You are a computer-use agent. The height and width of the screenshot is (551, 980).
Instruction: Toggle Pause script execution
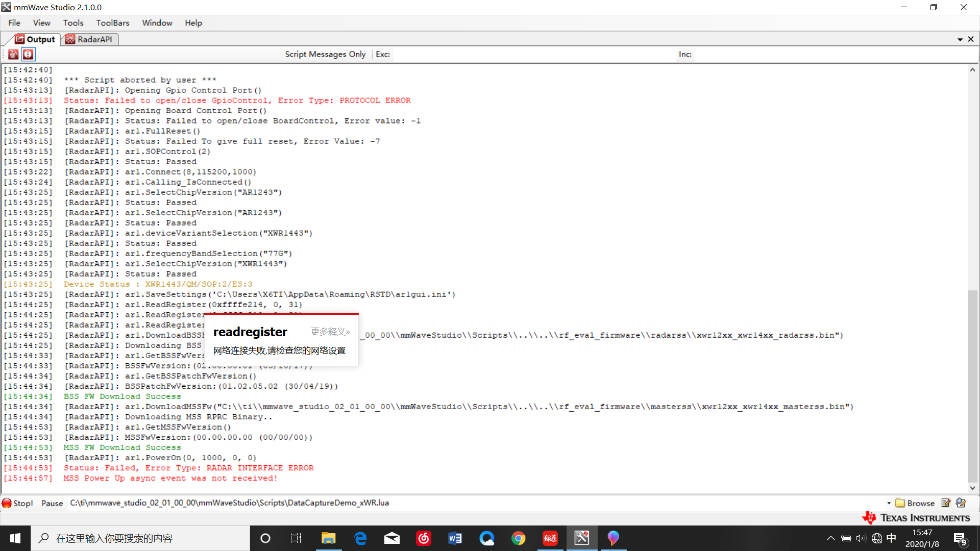tap(52, 503)
